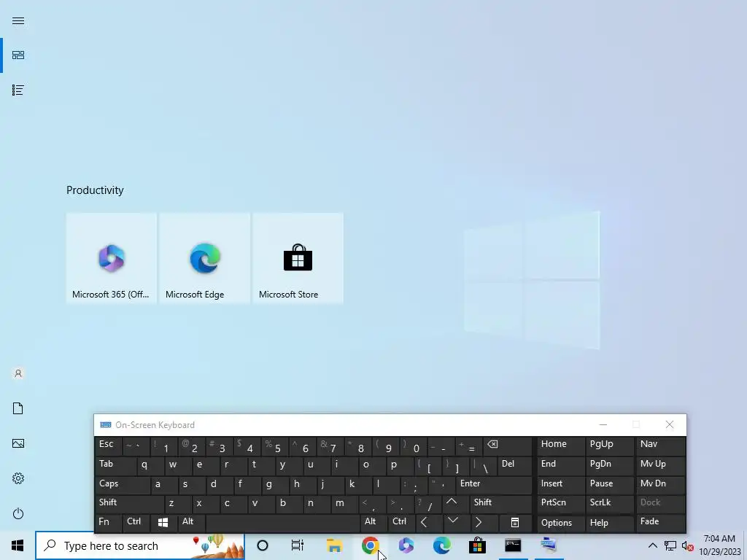The height and width of the screenshot is (560, 747).
Task: Click the PgUp key on keyboard
Action: coord(609,446)
